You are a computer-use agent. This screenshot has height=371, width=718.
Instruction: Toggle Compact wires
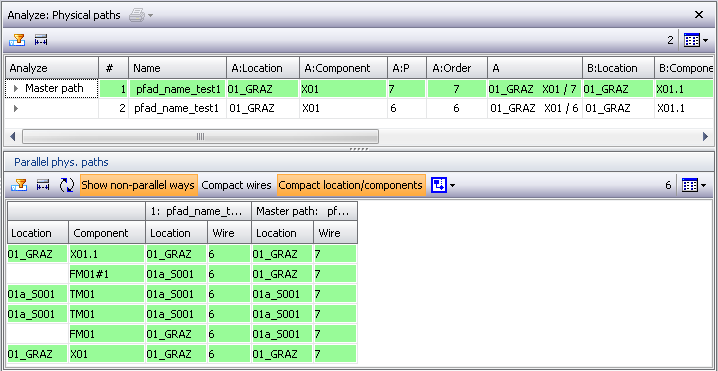(236, 185)
